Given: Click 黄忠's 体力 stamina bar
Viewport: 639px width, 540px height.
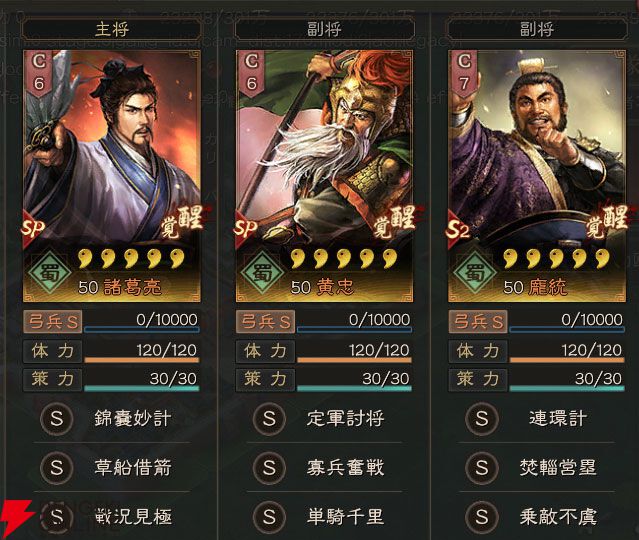Looking at the screenshot, I should tap(355, 352).
